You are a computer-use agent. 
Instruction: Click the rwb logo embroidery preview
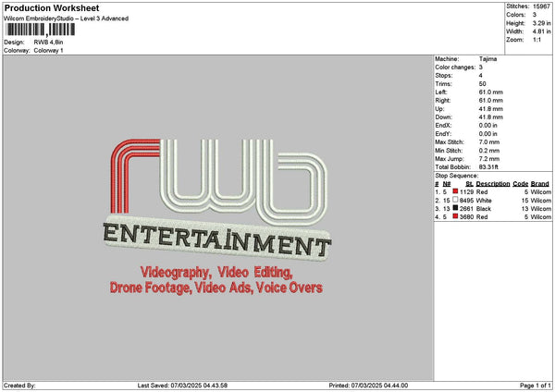(x=218, y=182)
